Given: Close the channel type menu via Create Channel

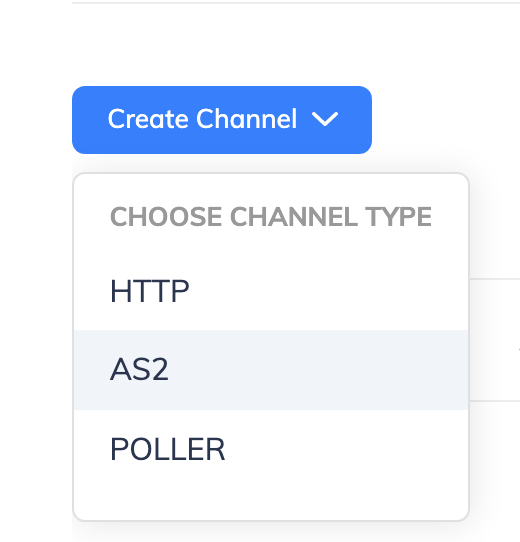Looking at the screenshot, I should (222, 120).
